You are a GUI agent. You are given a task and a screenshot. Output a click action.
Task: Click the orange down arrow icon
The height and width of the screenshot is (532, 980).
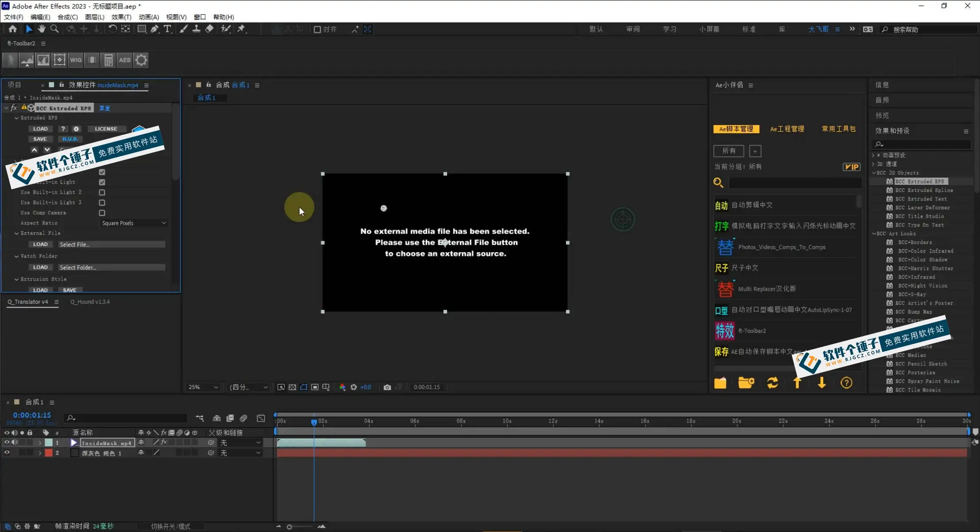coord(822,383)
